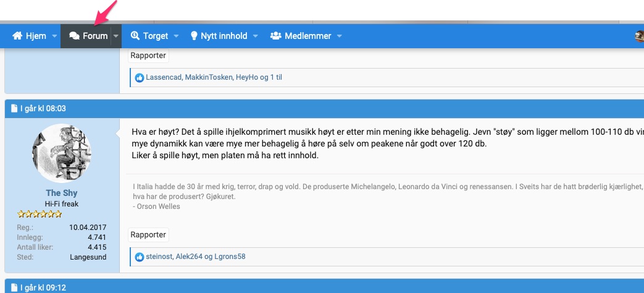Click the Hi-Fi freak user title
This screenshot has width=644, height=293.
coord(62,204)
